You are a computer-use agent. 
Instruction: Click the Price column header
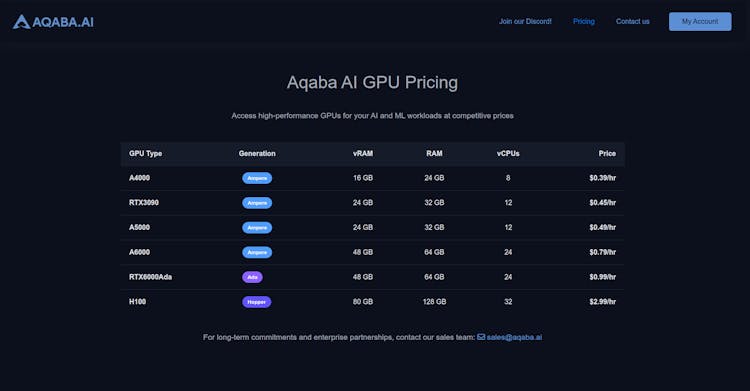(x=607, y=154)
